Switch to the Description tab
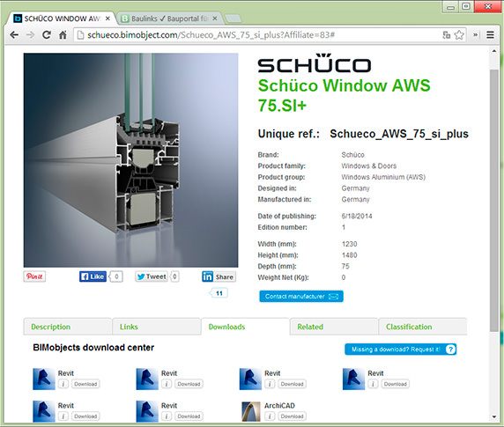 [68, 327]
